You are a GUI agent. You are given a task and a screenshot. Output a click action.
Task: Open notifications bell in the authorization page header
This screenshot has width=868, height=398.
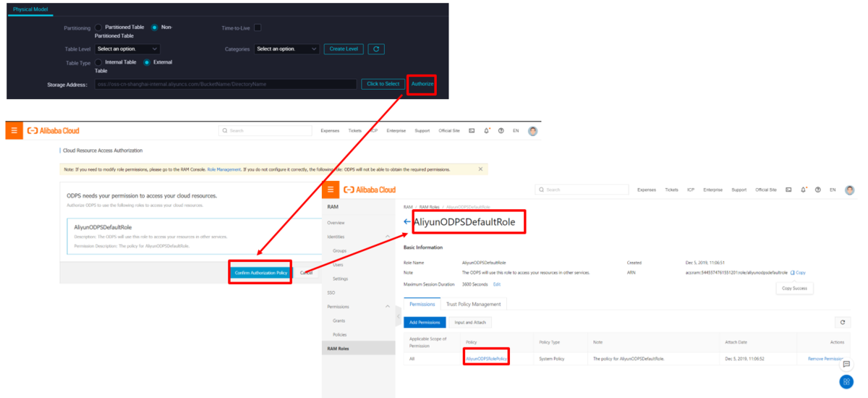click(488, 131)
